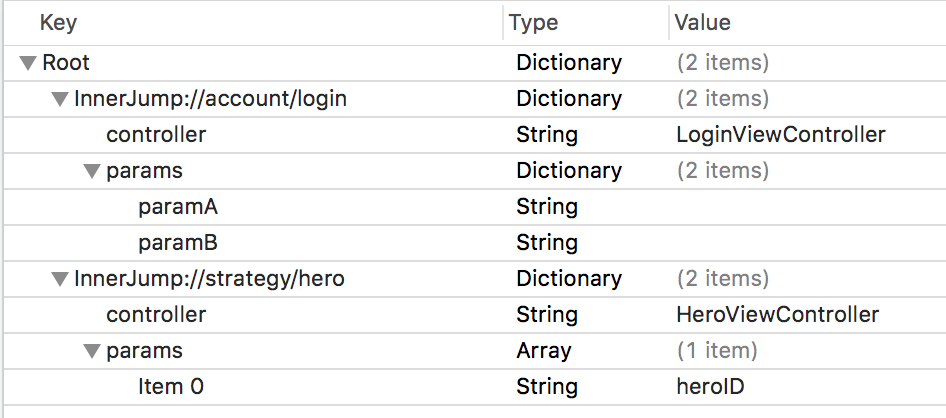Collapse the InnerJump://strategy/hero triangle

60,279
